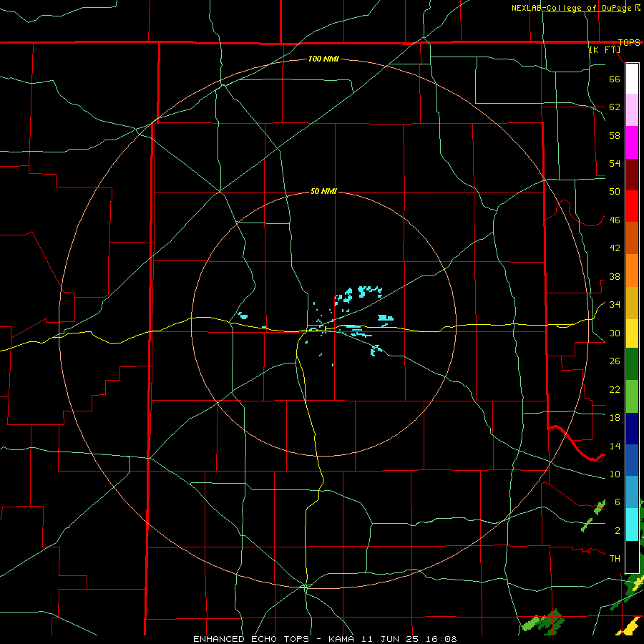
Task: Click the cyan 2 kft legend swatch
Action: (632, 525)
